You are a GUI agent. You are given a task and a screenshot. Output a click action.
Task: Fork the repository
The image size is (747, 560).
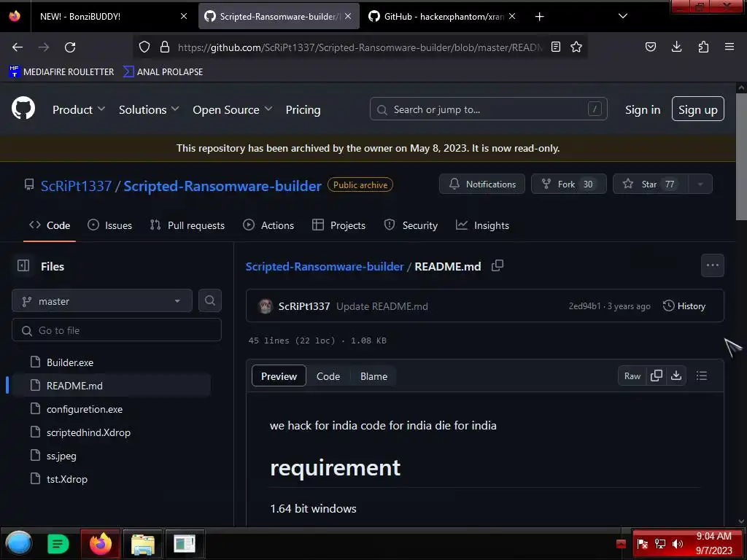569,184
